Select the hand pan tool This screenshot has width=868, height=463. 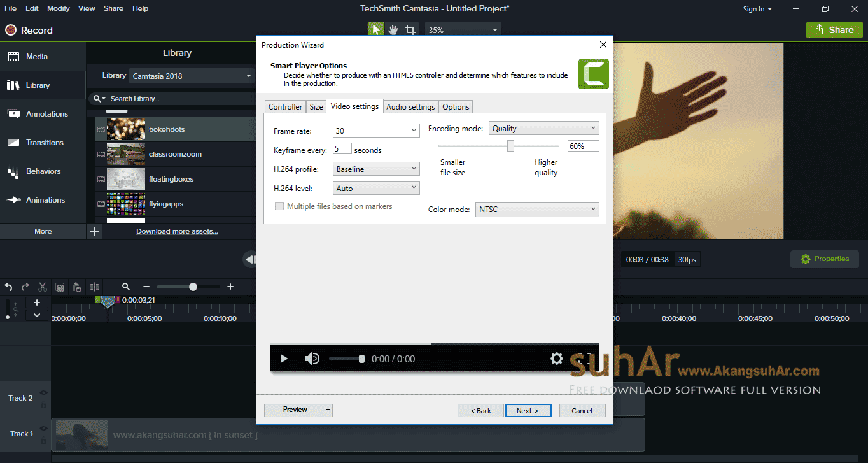coord(393,30)
